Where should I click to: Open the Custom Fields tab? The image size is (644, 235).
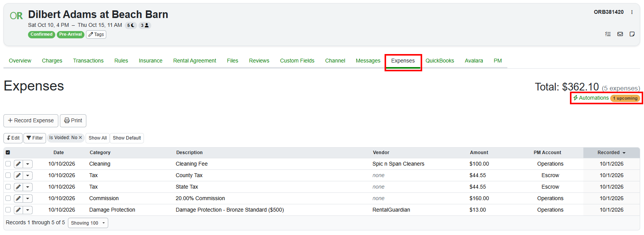click(297, 61)
